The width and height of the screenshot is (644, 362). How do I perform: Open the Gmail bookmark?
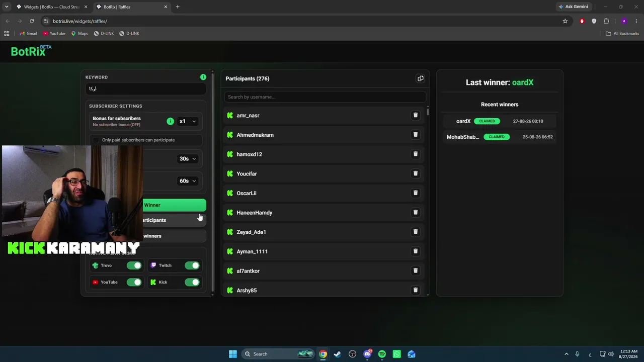(28, 34)
